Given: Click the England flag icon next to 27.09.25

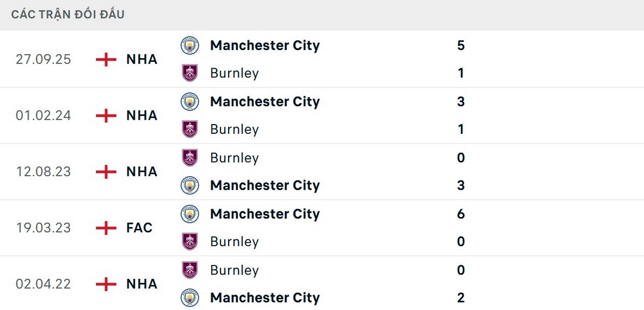Looking at the screenshot, I should [x=107, y=59].
